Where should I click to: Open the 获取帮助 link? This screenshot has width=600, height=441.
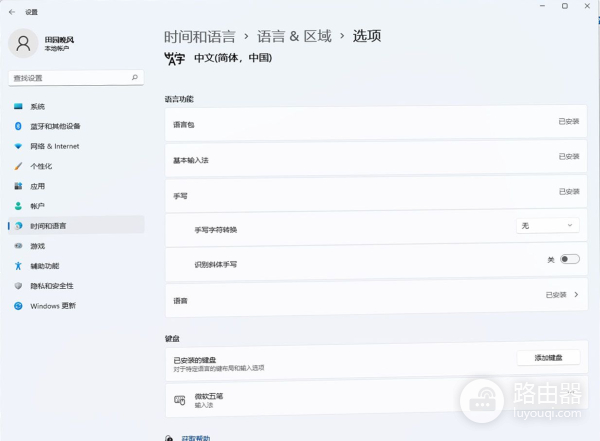(x=196, y=438)
